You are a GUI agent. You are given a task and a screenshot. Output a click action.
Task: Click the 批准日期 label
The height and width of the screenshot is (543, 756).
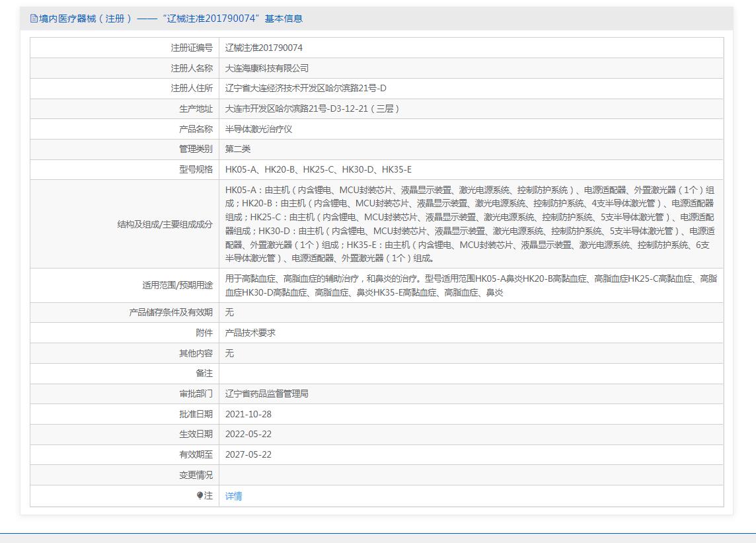tap(196, 414)
